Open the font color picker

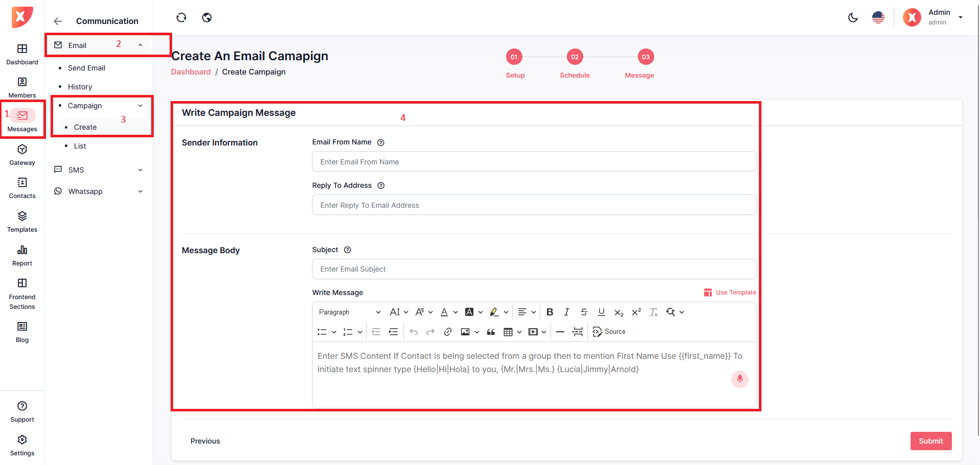click(444, 312)
